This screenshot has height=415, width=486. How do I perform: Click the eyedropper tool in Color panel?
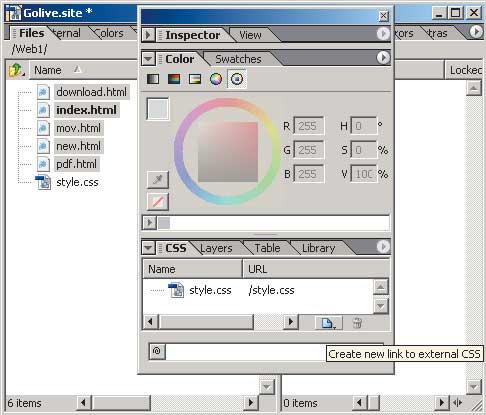[x=158, y=180]
